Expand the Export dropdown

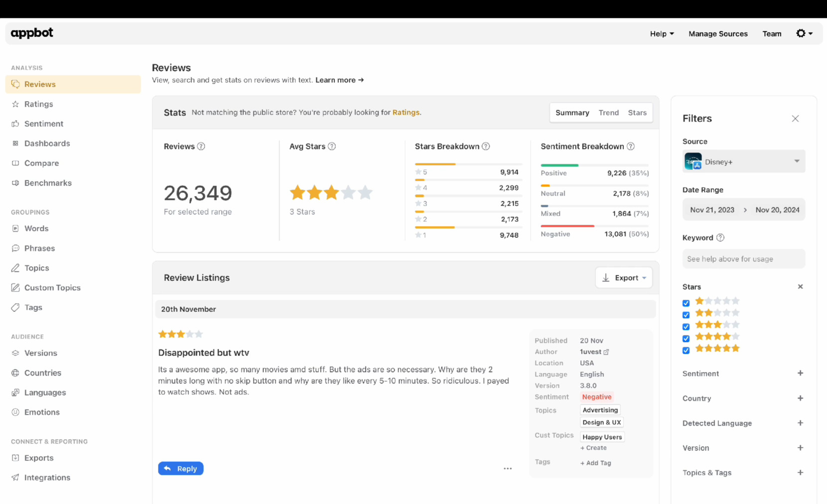point(624,277)
